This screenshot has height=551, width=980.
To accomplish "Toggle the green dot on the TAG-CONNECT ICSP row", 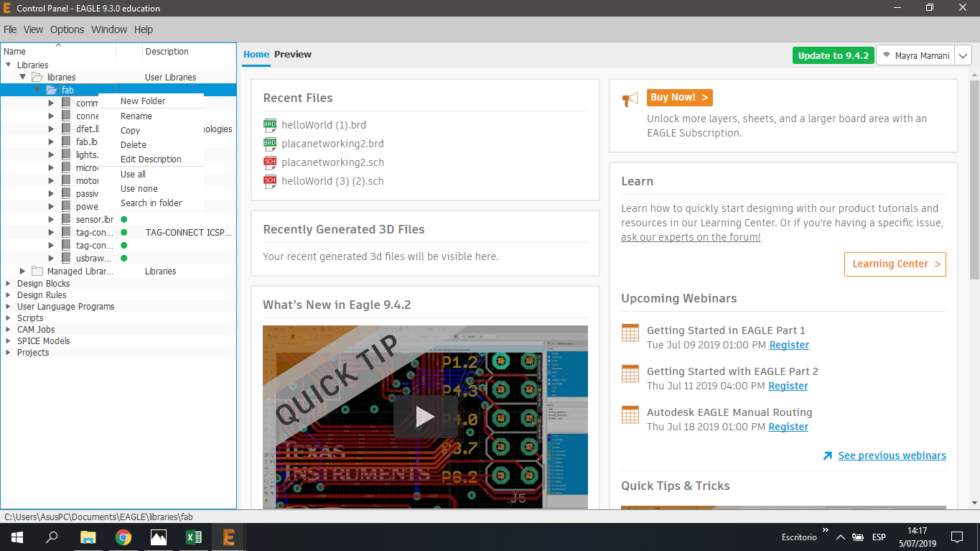I will [124, 232].
